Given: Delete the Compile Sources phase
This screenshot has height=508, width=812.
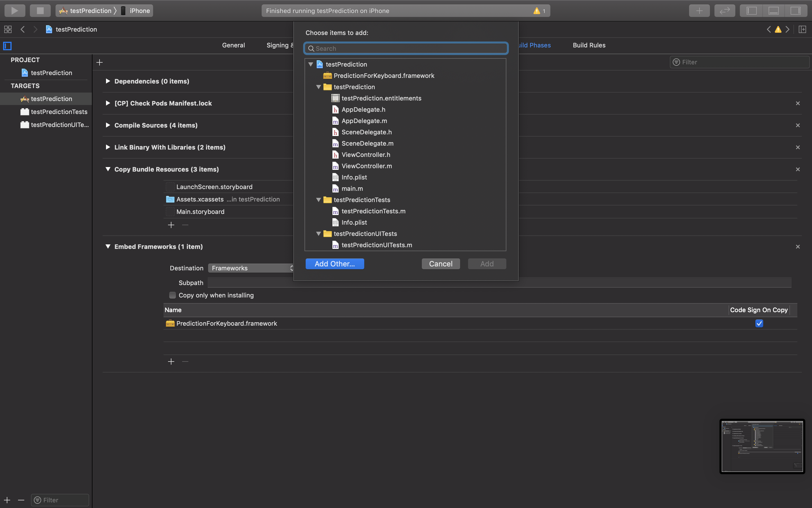Looking at the screenshot, I should pyautogui.click(x=798, y=125).
